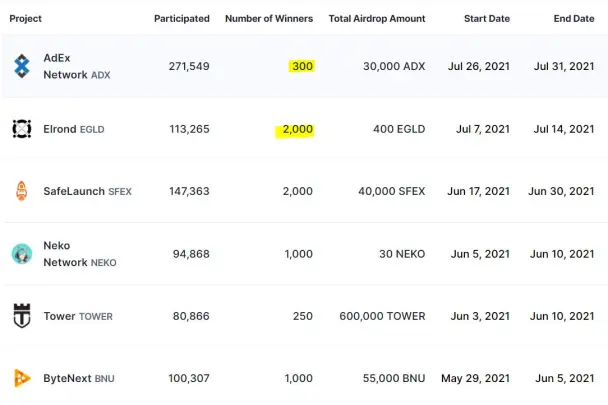Click the SafeLaunch rocket logo icon
The width and height of the screenshot is (608, 405).
(22, 191)
